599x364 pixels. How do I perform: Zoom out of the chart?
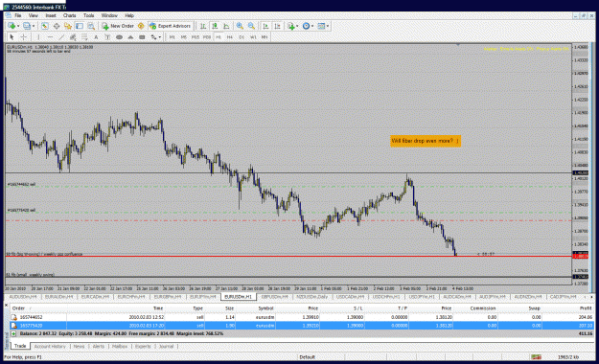(x=251, y=26)
